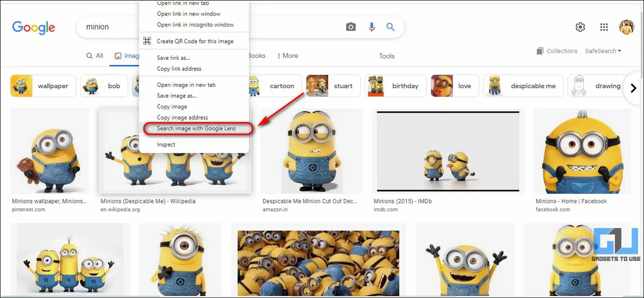Select the wallpaper suggestion chip

[43, 86]
